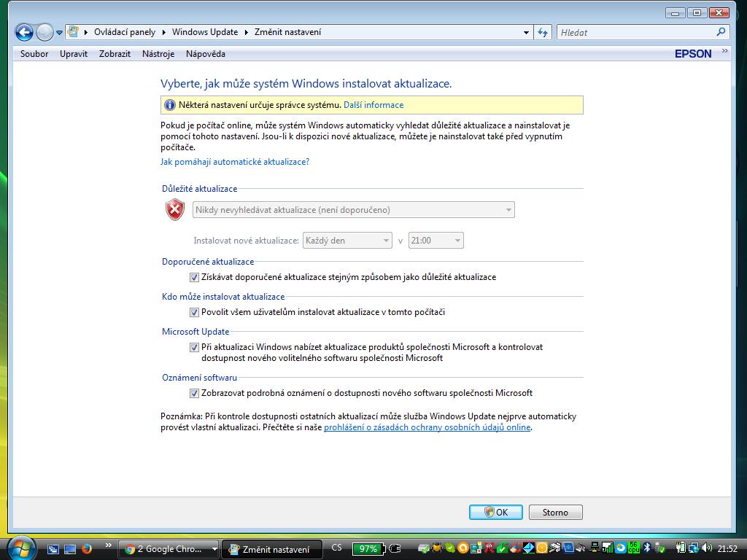Toggle the Microsoft Update products checkbox
This screenshot has width=747, height=560.
(x=194, y=347)
